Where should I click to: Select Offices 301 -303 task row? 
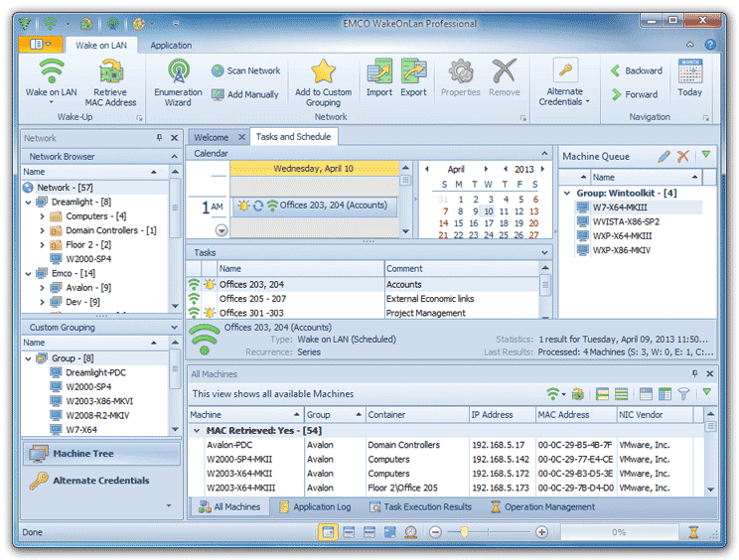click(x=363, y=313)
